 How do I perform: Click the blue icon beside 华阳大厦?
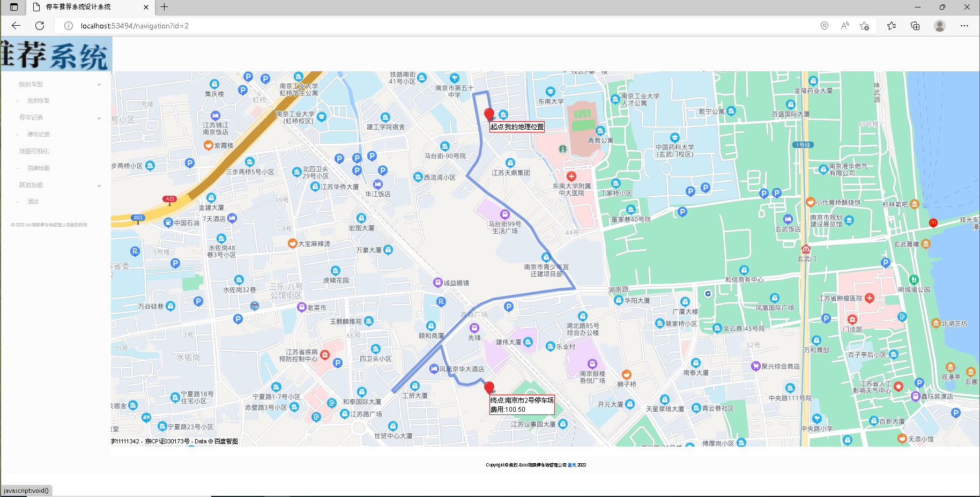(x=619, y=300)
